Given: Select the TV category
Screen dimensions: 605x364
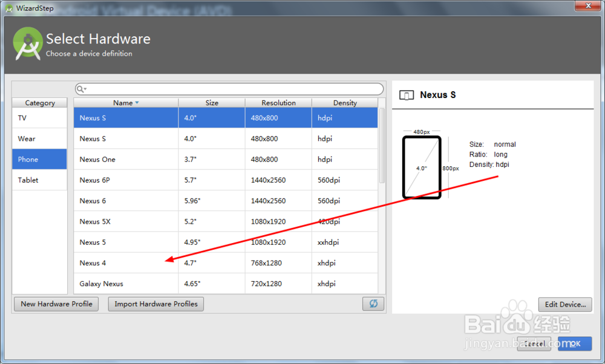Looking at the screenshot, I should [x=39, y=118].
